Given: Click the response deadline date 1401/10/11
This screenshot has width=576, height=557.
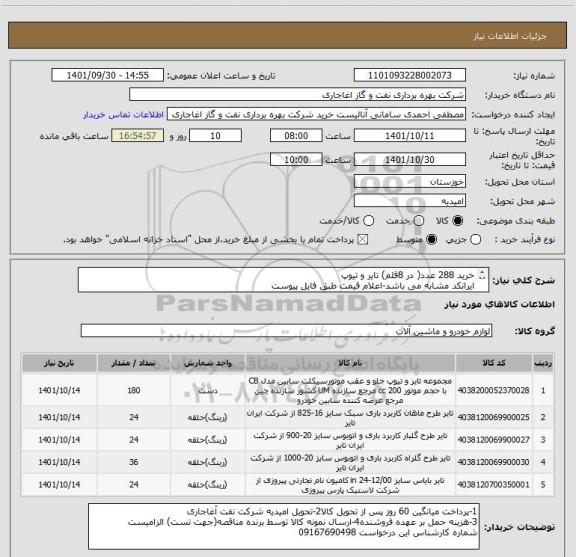Looking at the screenshot, I should coord(410,136).
